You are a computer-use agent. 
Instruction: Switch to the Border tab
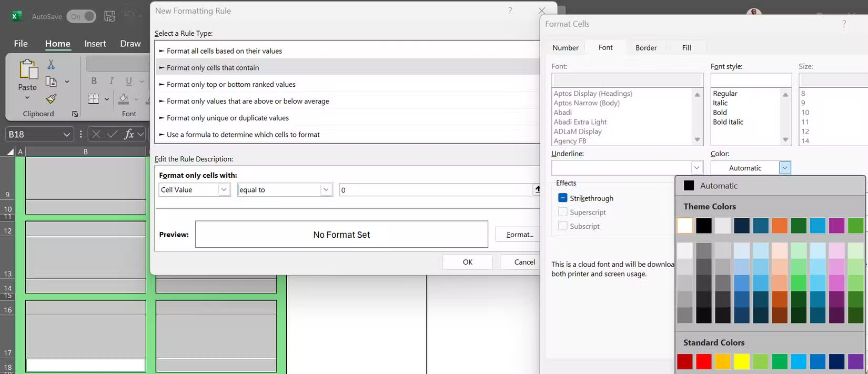tap(645, 48)
